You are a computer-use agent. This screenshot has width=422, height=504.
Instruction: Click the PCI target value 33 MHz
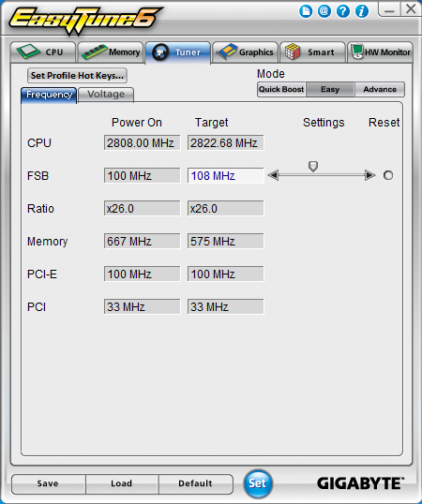pos(225,306)
